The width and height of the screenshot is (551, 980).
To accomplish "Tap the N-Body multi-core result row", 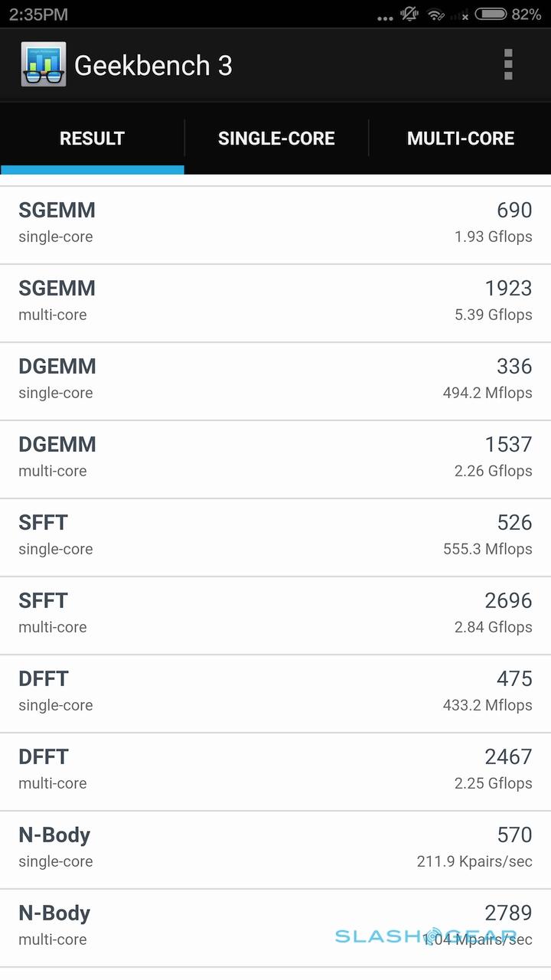I will [275, 927].
